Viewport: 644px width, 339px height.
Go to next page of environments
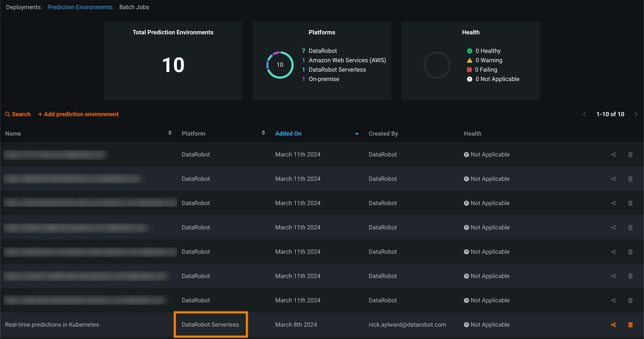[636, 114]
